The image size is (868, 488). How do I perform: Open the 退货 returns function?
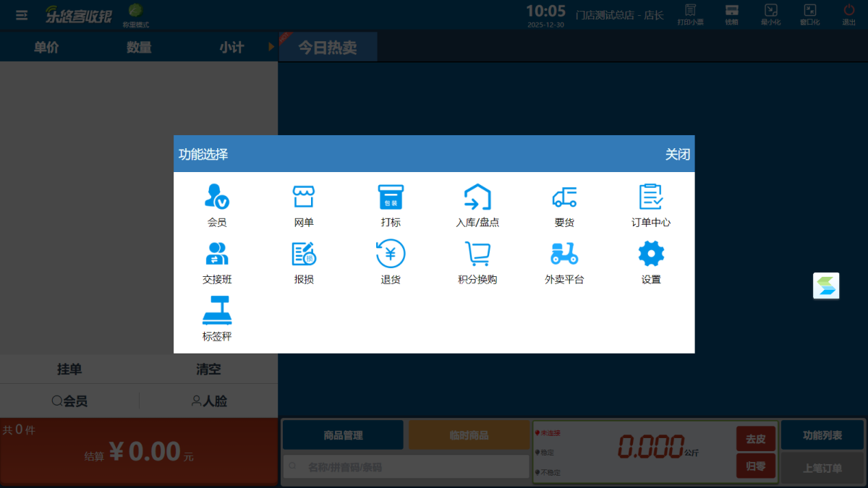coord(390,261)
